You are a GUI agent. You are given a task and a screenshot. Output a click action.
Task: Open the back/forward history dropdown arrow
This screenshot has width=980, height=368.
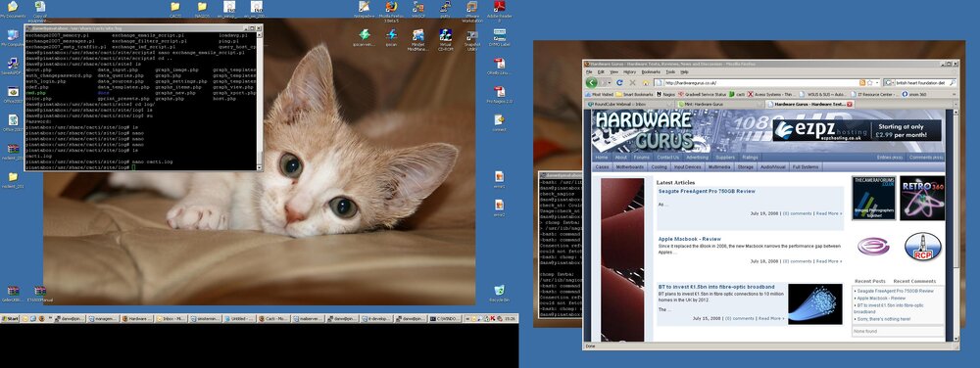tap(611, 82)
